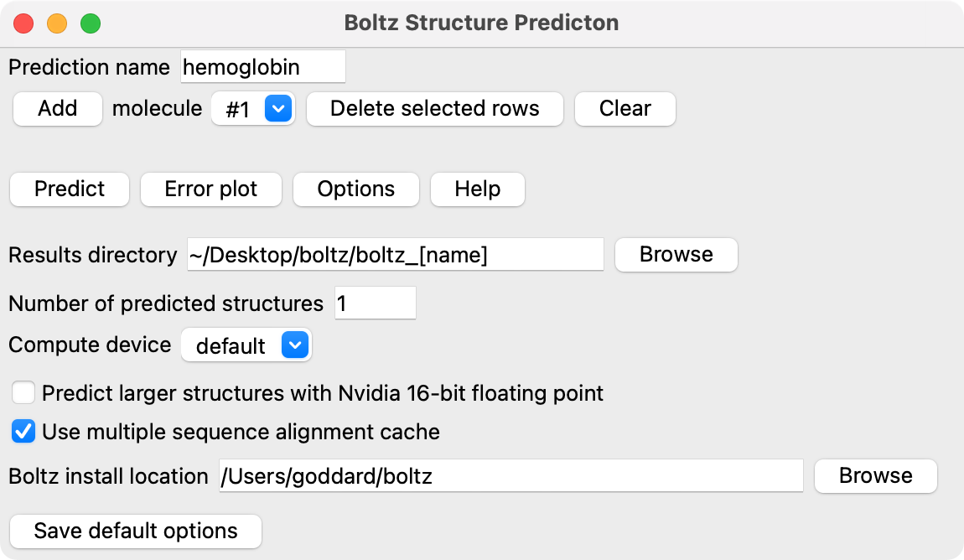The image size is (964, 560).
Task: Close the Boltz Structure Prediction window
Action: tap(23, 23)
